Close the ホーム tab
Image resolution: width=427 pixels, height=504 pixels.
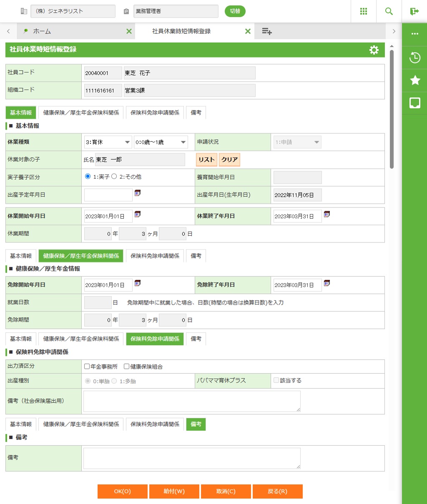tap(129, 31)
